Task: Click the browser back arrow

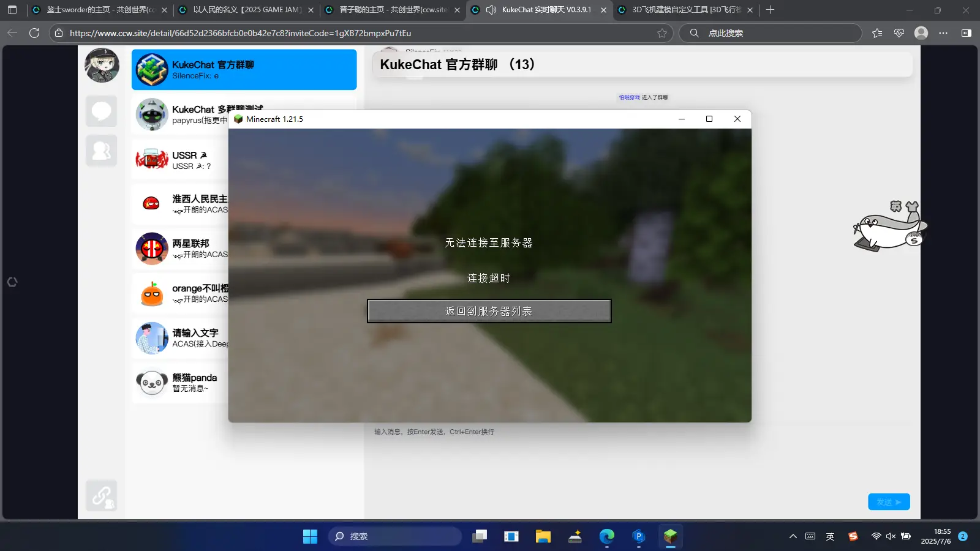Action: [12, 33]
